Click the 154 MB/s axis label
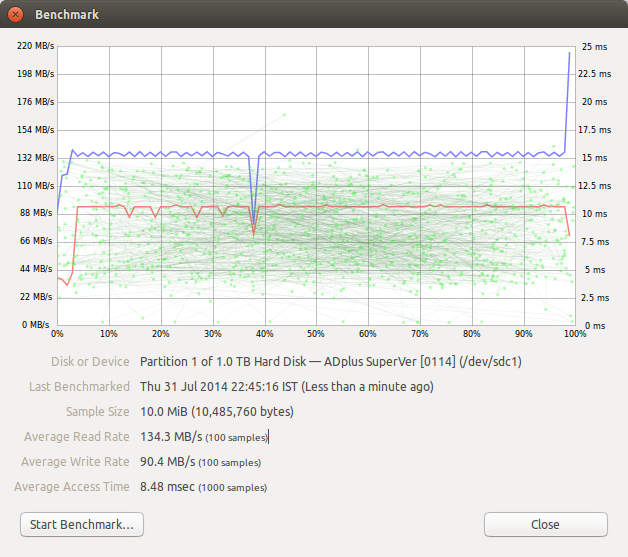Screen dimensions: 628x557 (36, 130)
